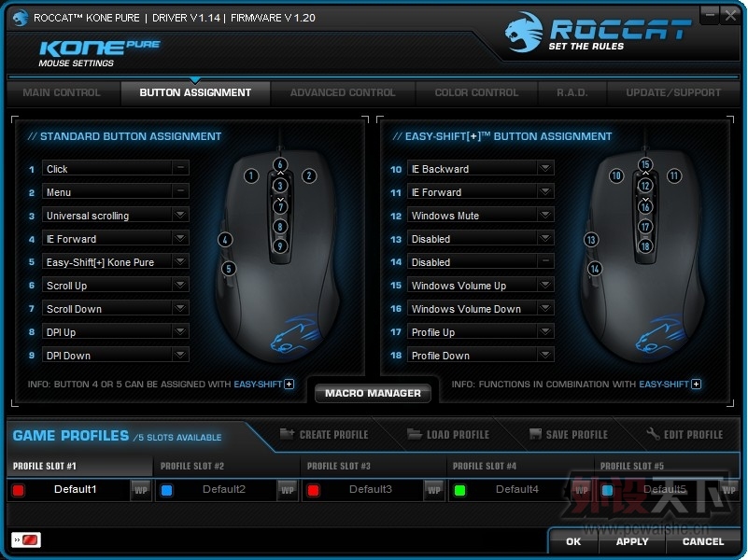
Task: Click green color swatch of Default4 profile
Action: coord(459,490)
